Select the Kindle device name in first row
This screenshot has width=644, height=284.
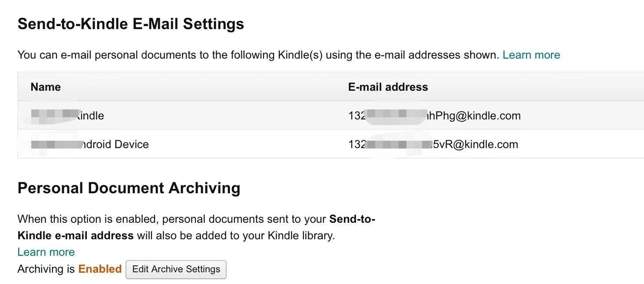[x=90, y=116]
